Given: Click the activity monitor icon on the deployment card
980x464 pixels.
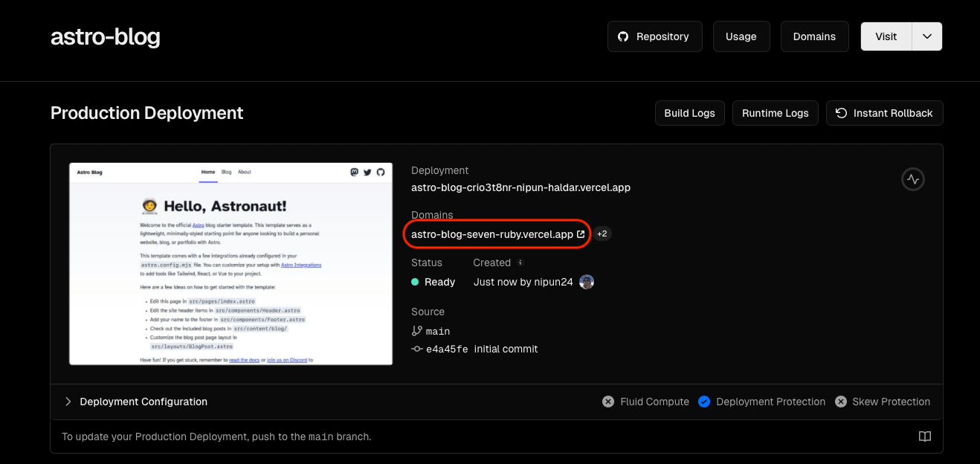Looking at the screenshot, I should [x=912, y=179].
